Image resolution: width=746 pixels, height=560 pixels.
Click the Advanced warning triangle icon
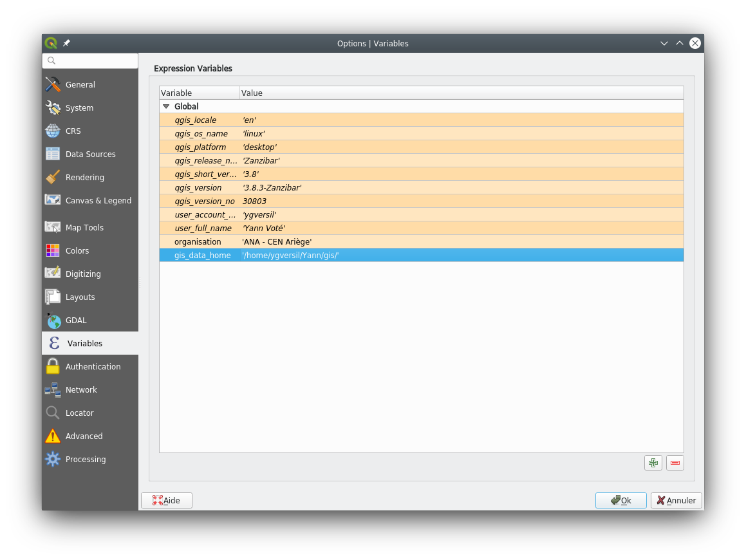[x=53, y=436]
